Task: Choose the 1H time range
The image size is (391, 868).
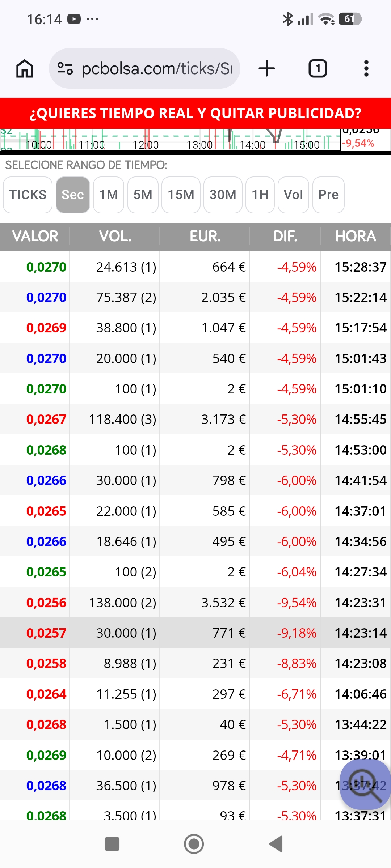Action: pos(260,195)
